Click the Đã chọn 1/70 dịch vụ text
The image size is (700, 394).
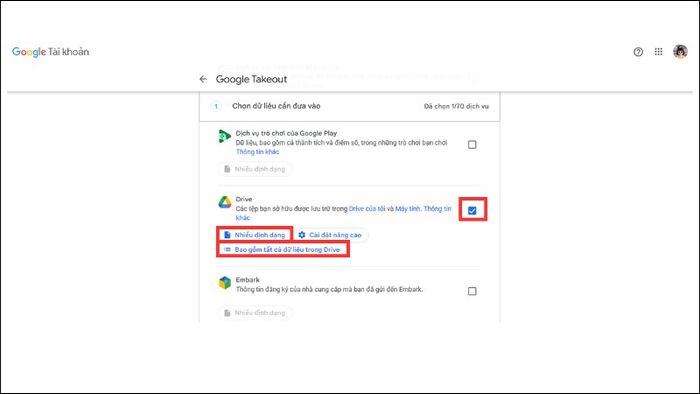coord(456,106)
